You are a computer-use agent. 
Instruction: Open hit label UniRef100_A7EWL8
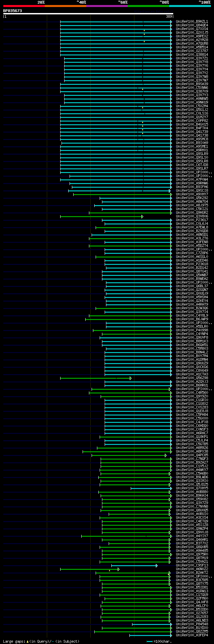(192, 227)
